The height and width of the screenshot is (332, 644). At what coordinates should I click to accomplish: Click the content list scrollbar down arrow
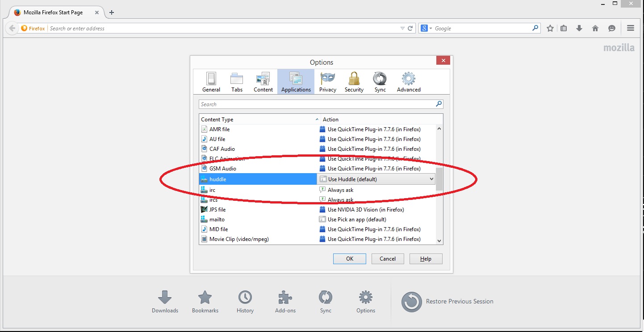439,241
